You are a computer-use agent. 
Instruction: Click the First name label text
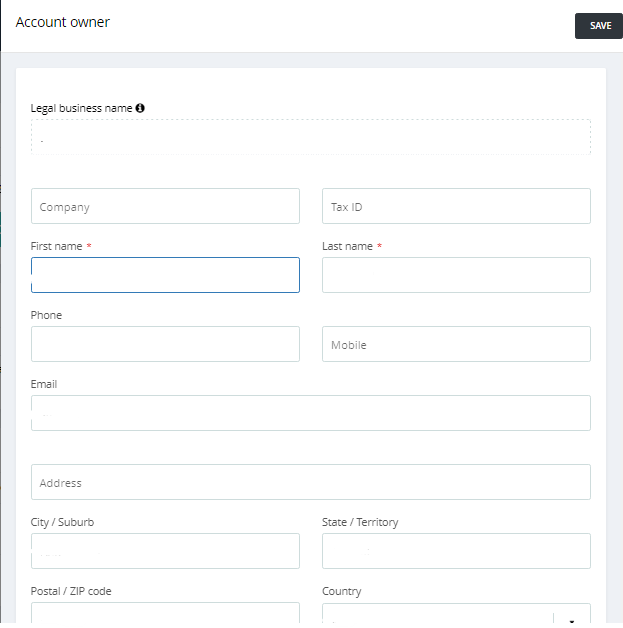pyautogui.click(x=56, y=246)
